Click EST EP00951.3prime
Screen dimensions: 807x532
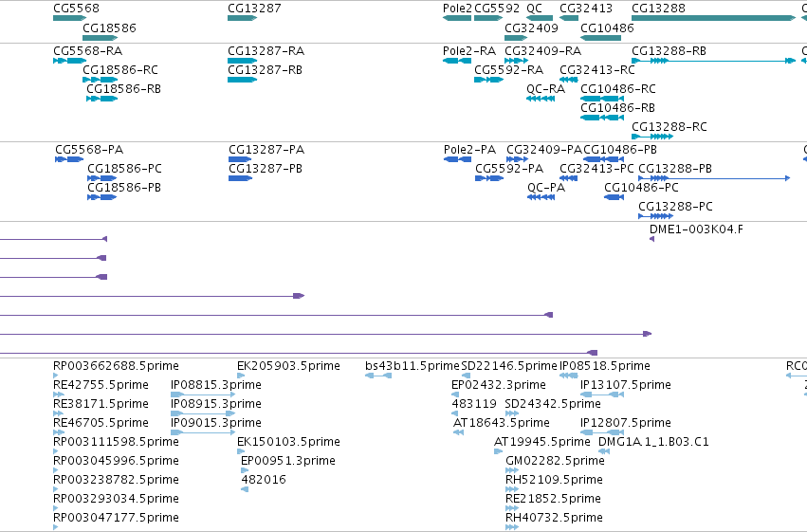pyautogui.click(x=288, y=461)
